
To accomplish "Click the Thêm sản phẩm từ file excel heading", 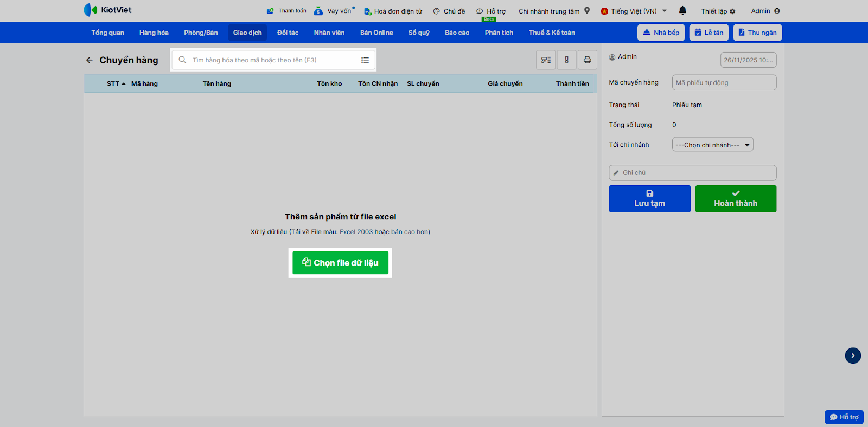I will 341,217.
